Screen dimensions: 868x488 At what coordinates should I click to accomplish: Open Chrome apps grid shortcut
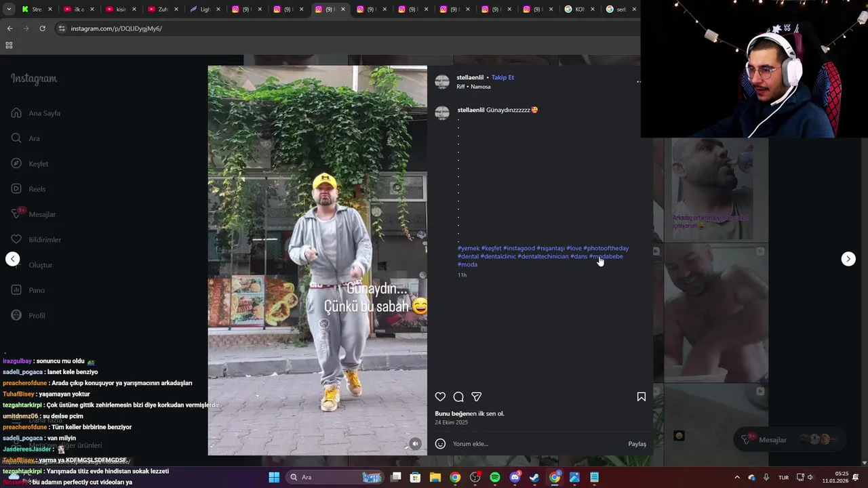(x=9, y=45)
